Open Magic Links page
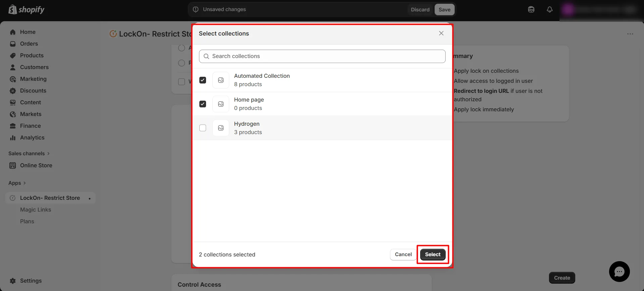 point(36,210)
